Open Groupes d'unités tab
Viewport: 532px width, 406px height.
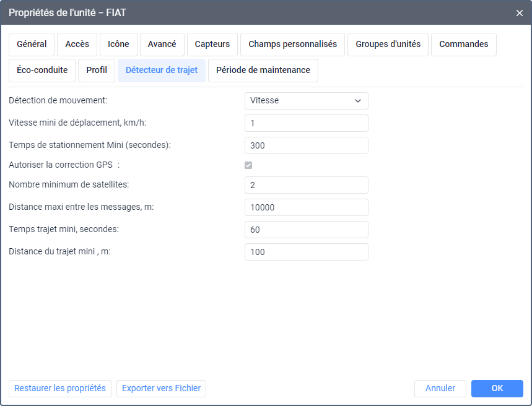coord(388,45)
